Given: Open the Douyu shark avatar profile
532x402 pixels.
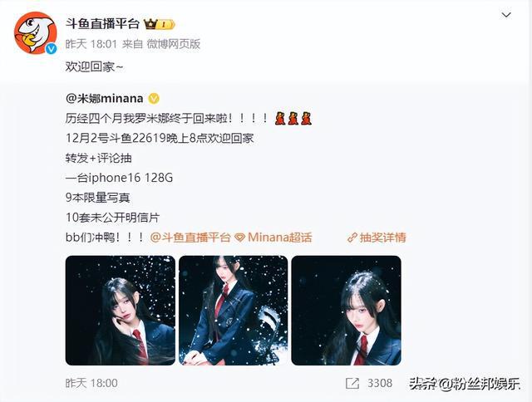Looking at the screenshot, I should [35, 33].
